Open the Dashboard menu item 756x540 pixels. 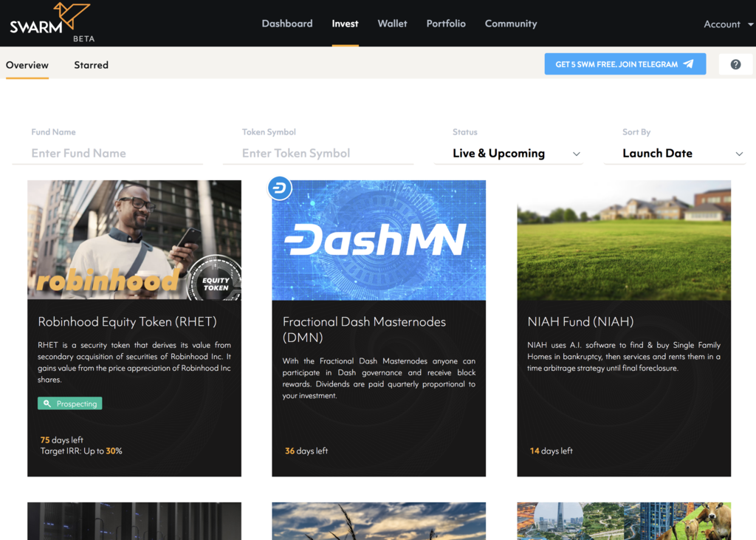287,23
